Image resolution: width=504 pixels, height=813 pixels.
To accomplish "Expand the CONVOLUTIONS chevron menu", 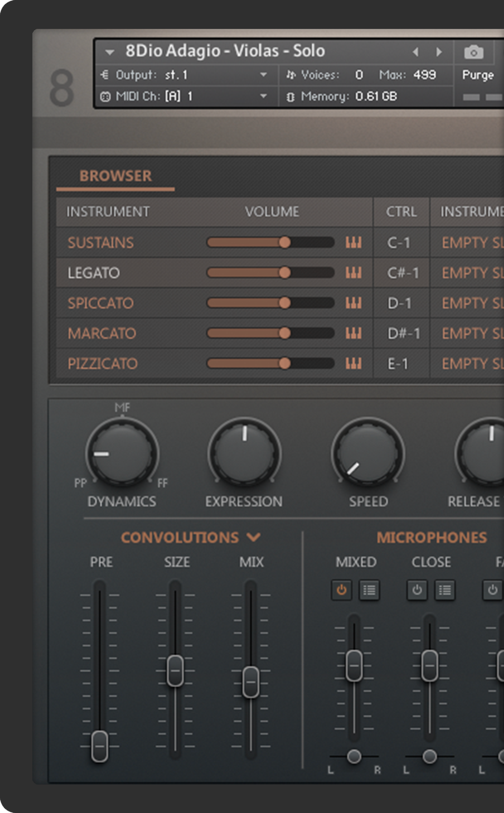I will 254,538.
